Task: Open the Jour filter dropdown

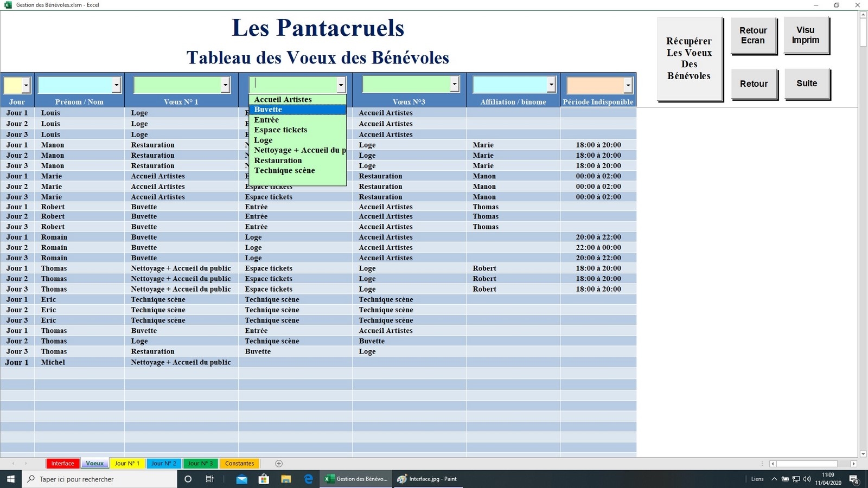Action: tap(26, 85)
